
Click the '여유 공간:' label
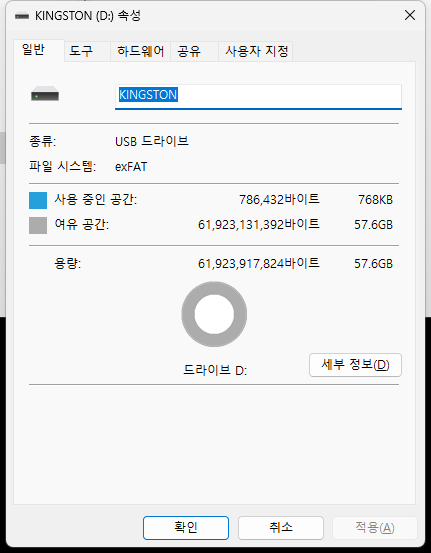pos(81,224)
